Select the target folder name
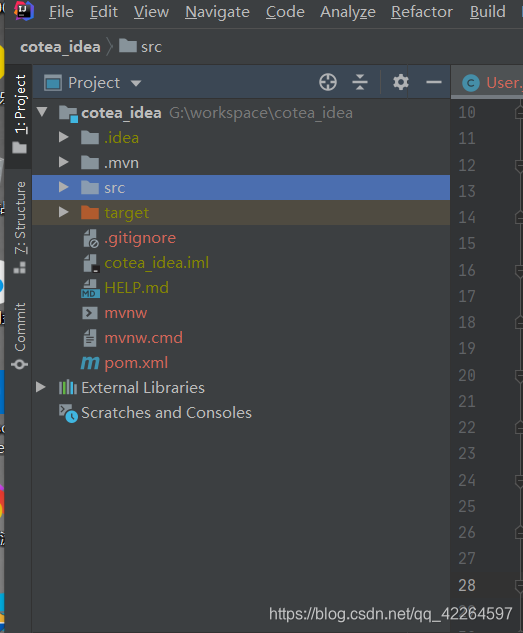523x633 pixels. point(127,213)
